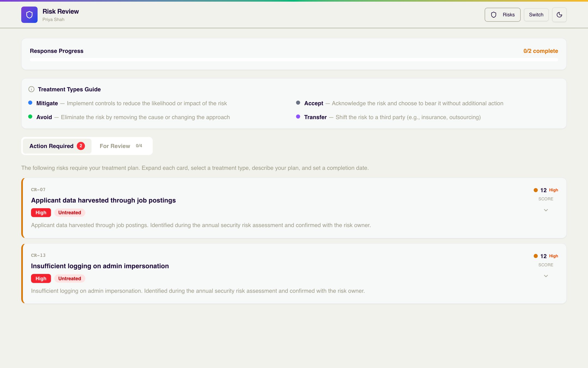The width and height of the screenshot is (588, 368).
Task: Click the Risk Review app title
Action: pyautogui.click(x=61, y=11)
